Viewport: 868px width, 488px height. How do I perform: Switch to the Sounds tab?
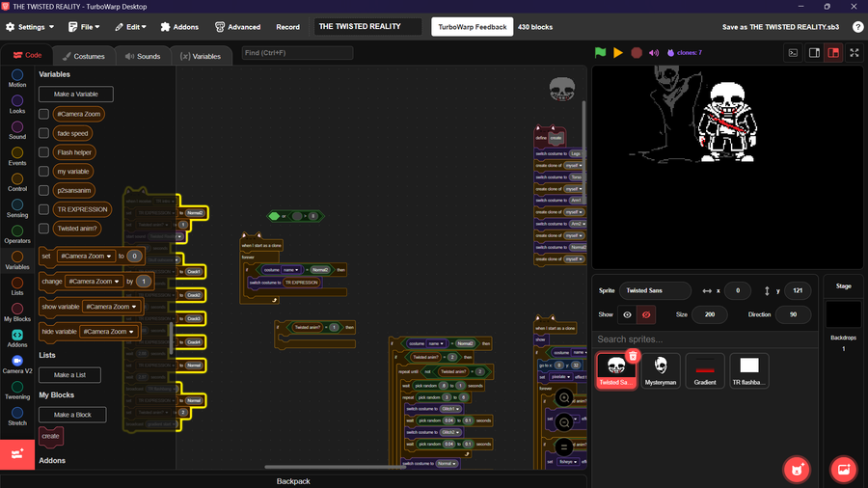coord(143,56)
